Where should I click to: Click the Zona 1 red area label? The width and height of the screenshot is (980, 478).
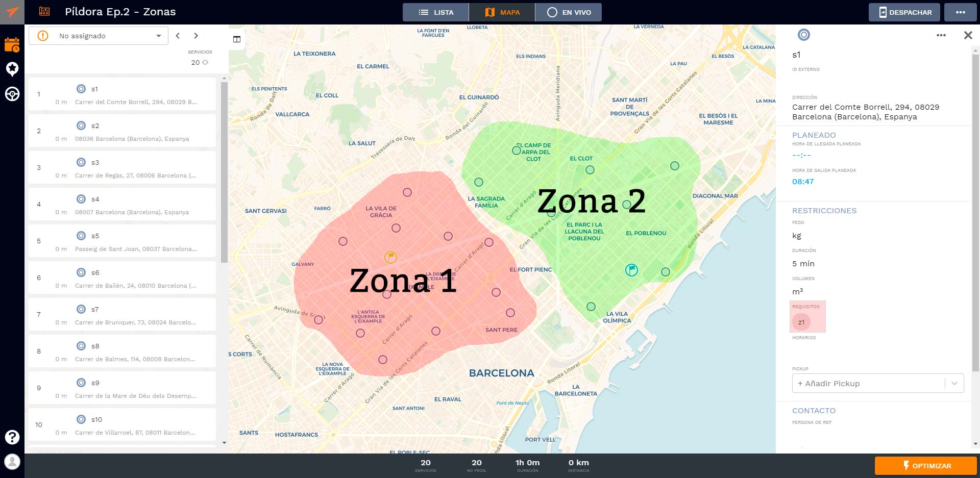coord(403,281)
